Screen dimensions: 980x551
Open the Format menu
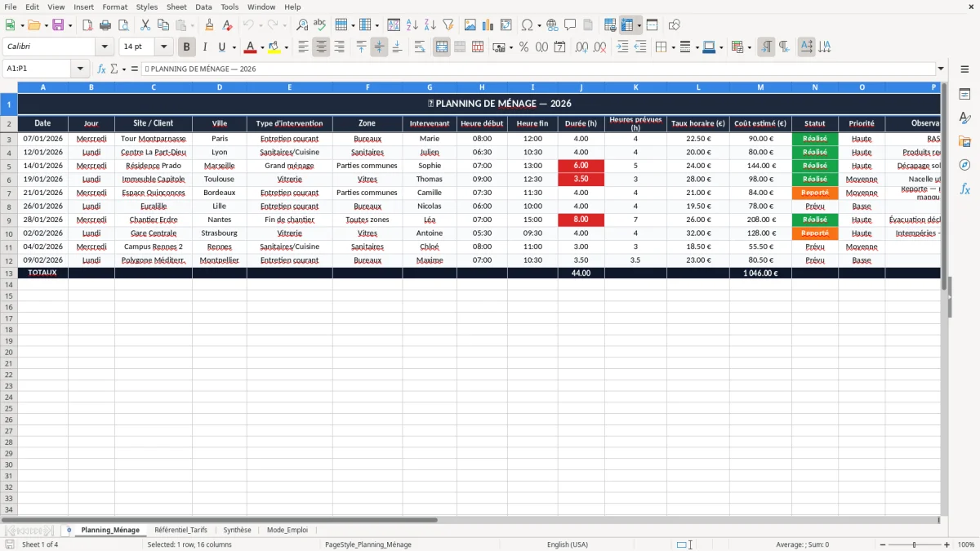[x=114, y=7]
